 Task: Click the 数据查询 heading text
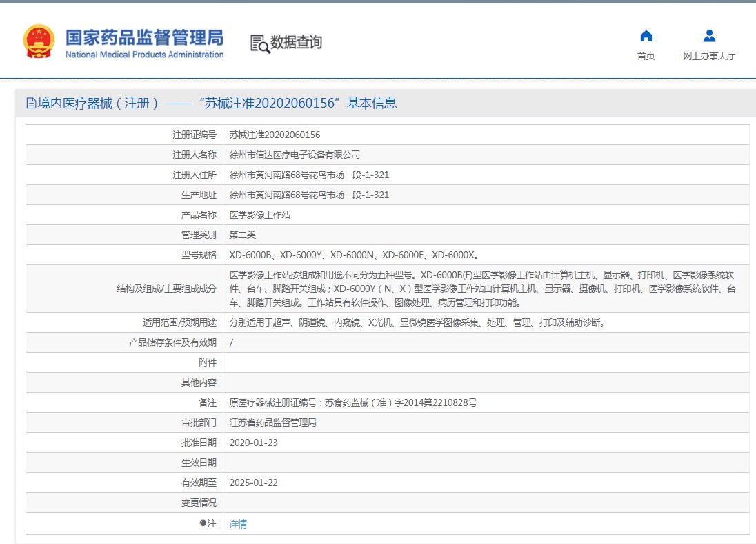pos(296,43)
